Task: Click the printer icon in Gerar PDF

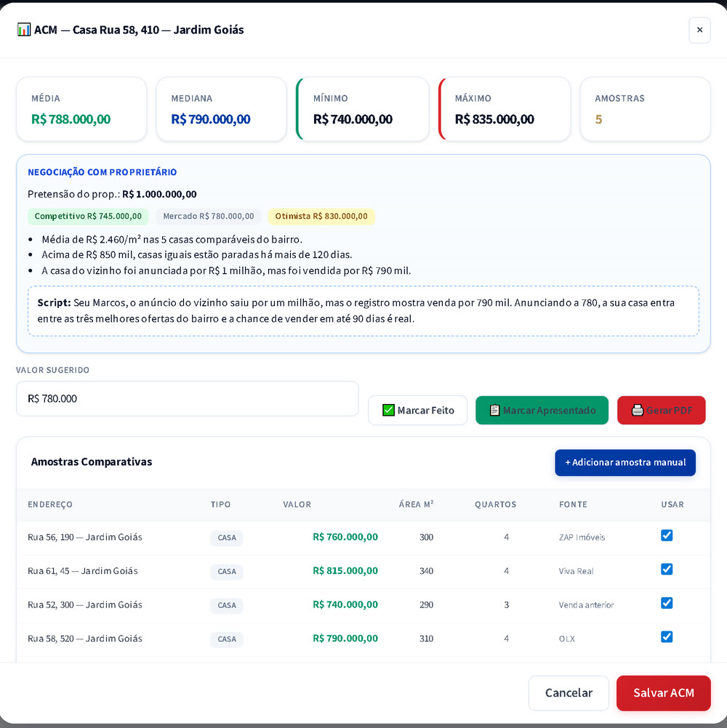Action: pos(638,410)
